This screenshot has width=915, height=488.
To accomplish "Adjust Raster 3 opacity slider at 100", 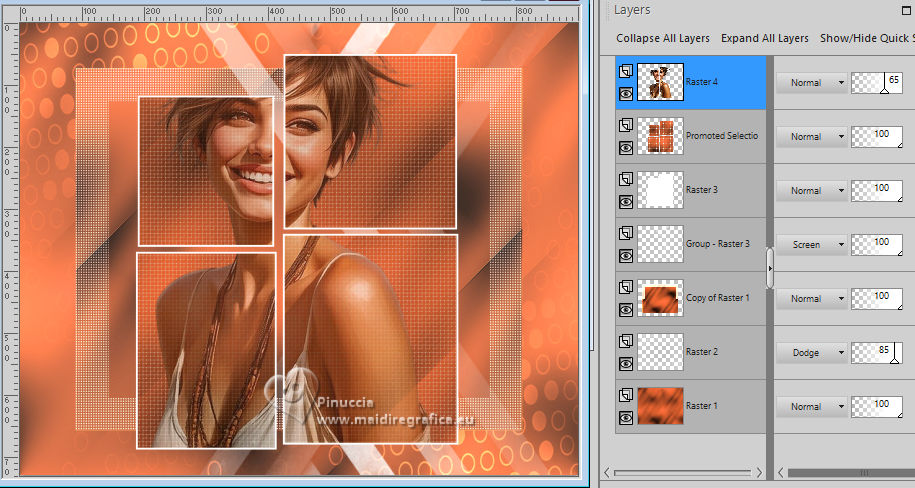I will coord(877,191).
